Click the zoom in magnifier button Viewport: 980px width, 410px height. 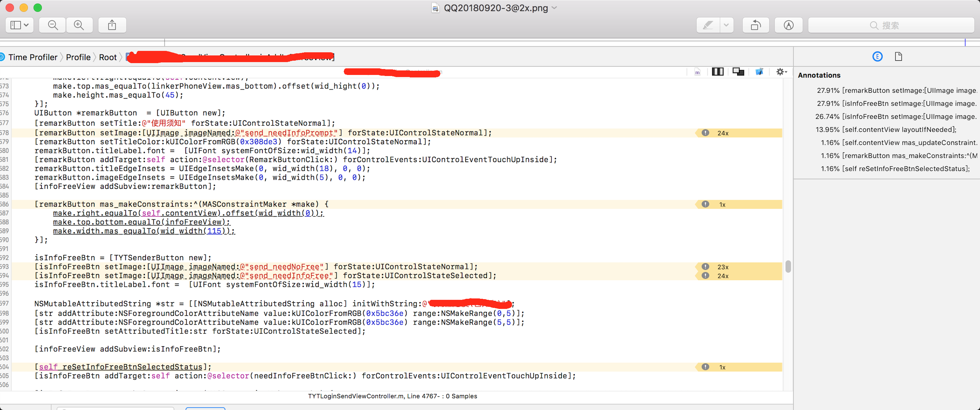79,25
